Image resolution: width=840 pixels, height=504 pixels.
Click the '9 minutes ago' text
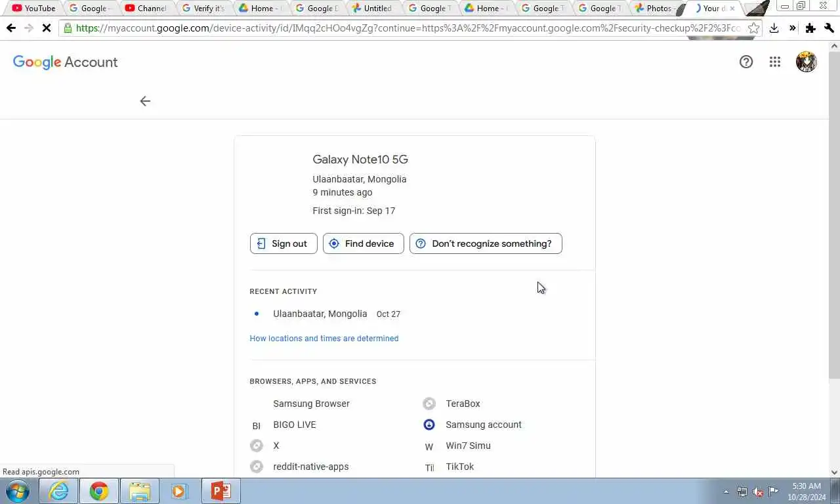point(343,192)
